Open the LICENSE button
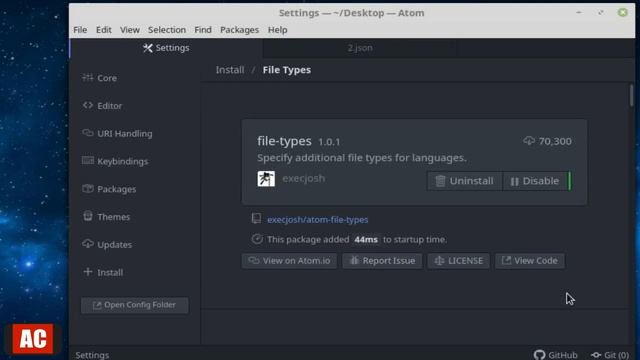640x360 pixels. [x=458, y=261]
